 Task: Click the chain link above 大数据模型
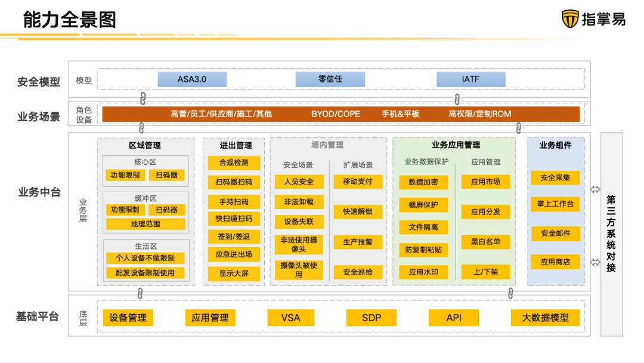click(511, 293)
